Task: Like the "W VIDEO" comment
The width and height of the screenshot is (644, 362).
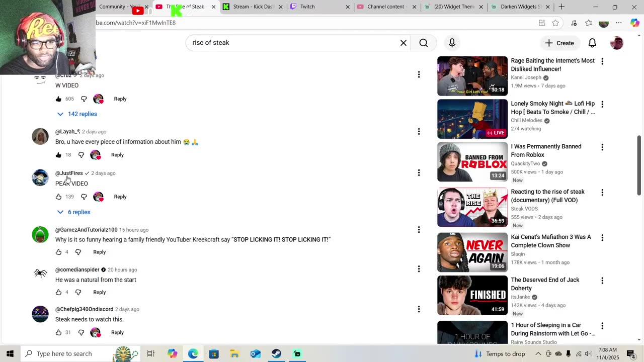Action: 58,99
